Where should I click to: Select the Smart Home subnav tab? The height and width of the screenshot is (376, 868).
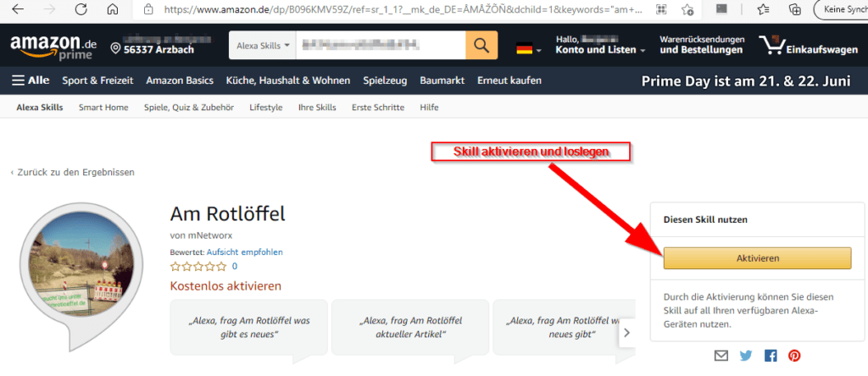(103, 108)
